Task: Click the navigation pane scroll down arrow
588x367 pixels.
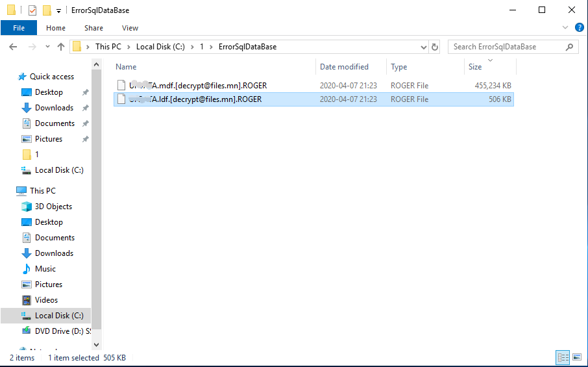Action: (x=96, y=344)
